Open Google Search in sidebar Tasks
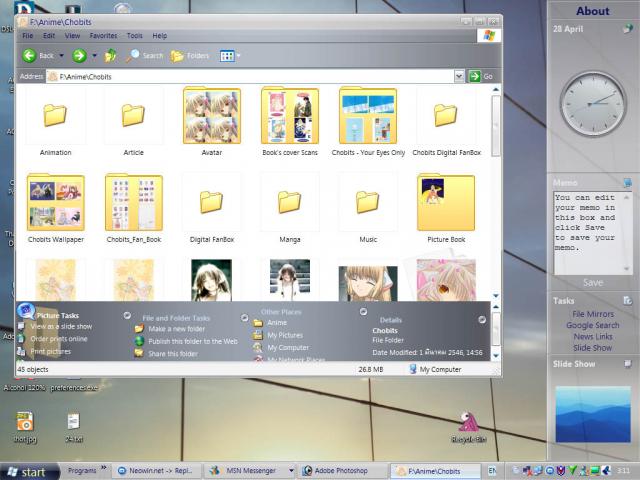This screenshot has height=480, width=640. coord(593,325)
